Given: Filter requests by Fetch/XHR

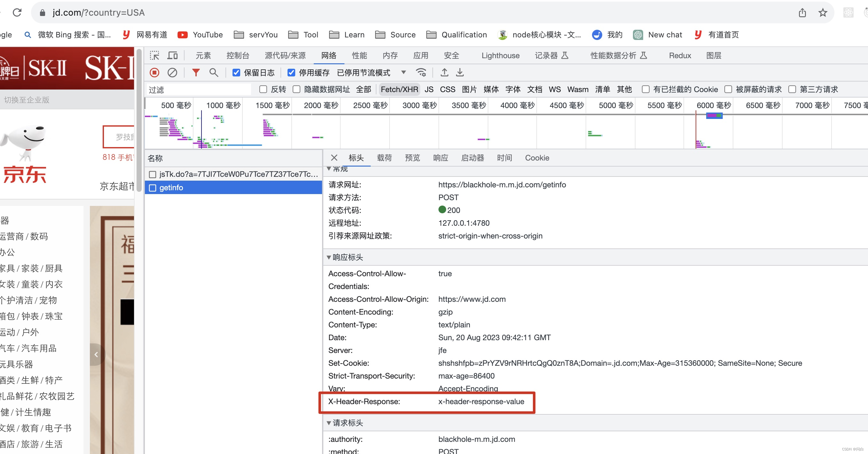Looking at the screenshot, I should click(x=399, y=89).
